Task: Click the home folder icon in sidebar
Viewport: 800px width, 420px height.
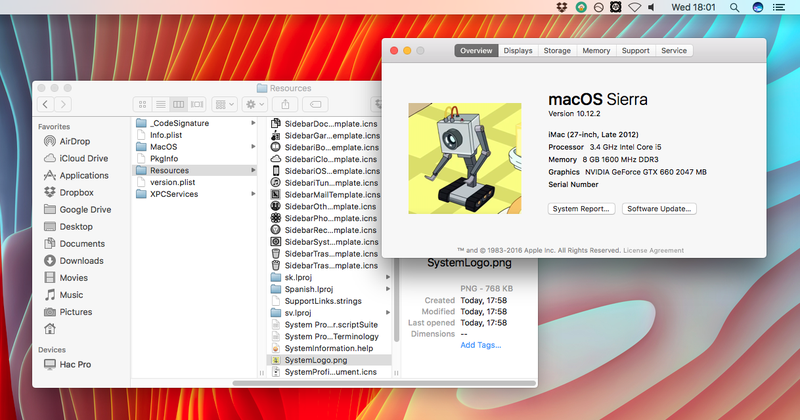Action: coord(50,329)
